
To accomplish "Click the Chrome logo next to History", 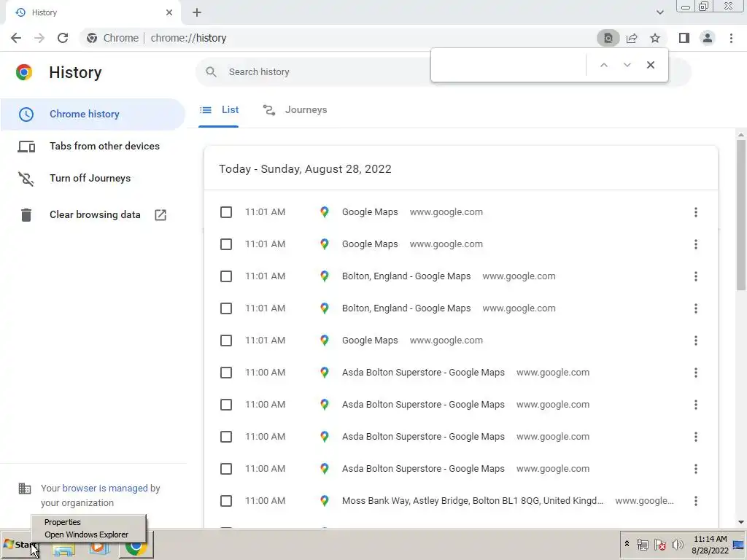I will pos(24,72).
